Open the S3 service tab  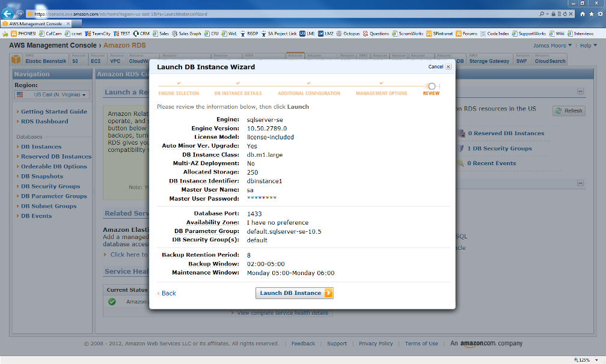(x=78, y=59)
